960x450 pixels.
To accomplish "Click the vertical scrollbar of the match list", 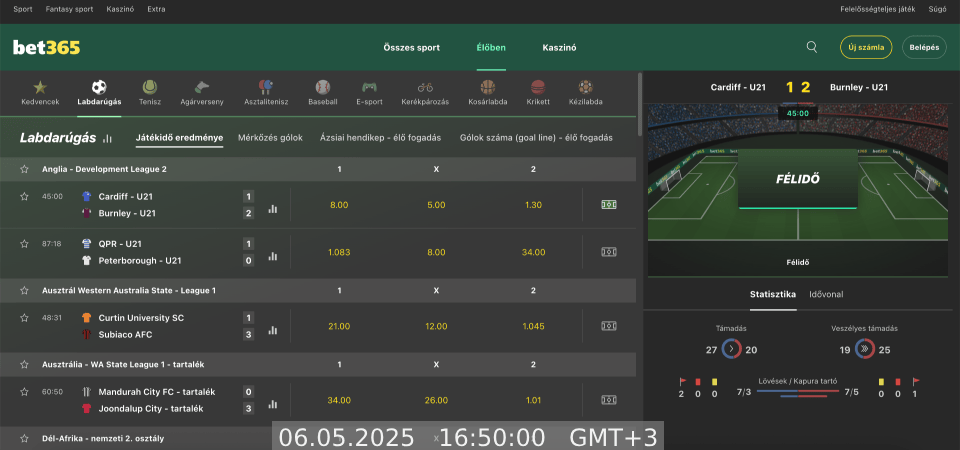I will coord(640,104).
